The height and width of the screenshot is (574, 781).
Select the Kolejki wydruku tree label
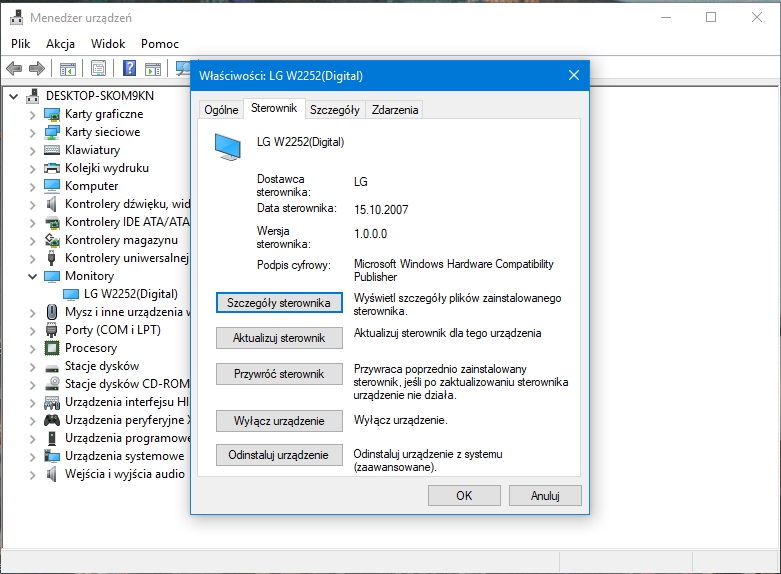tap(107, 168)
